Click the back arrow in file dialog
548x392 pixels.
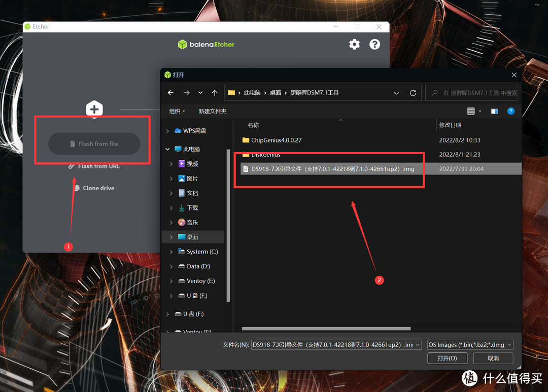pos(170,93)
